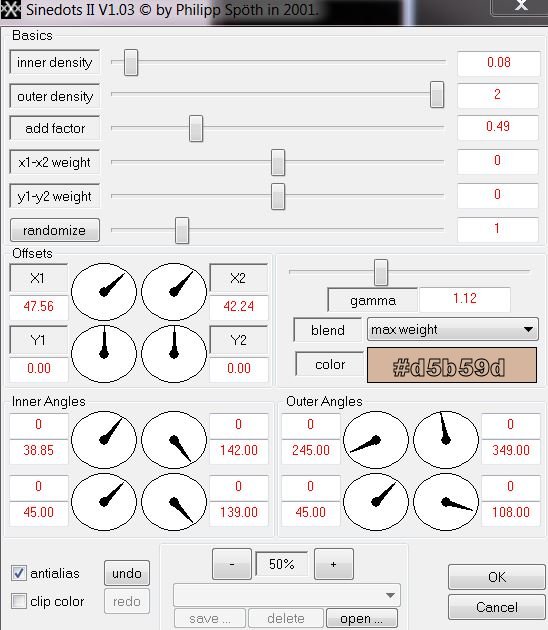Click the undo button
Viewport: 548px width, 630px height.
127,573
